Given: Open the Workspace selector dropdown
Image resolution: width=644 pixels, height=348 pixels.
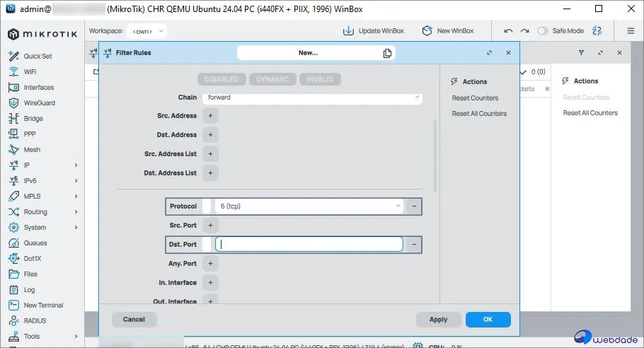Looking at the screenshot, I should tap(147, 31).
